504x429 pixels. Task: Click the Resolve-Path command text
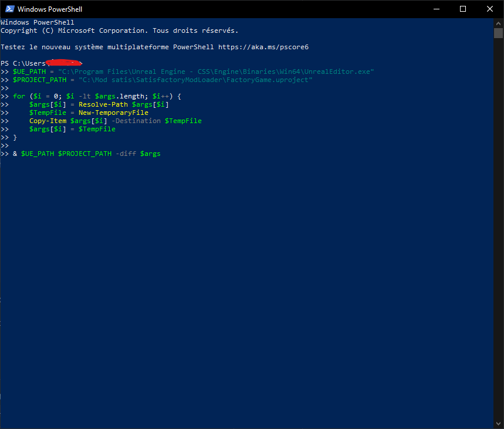click(103, 104)
